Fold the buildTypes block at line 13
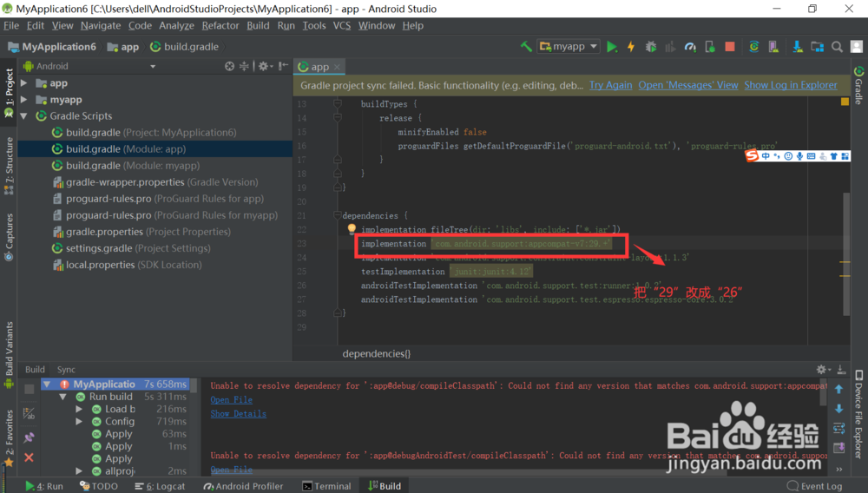 tap(337, 103)
